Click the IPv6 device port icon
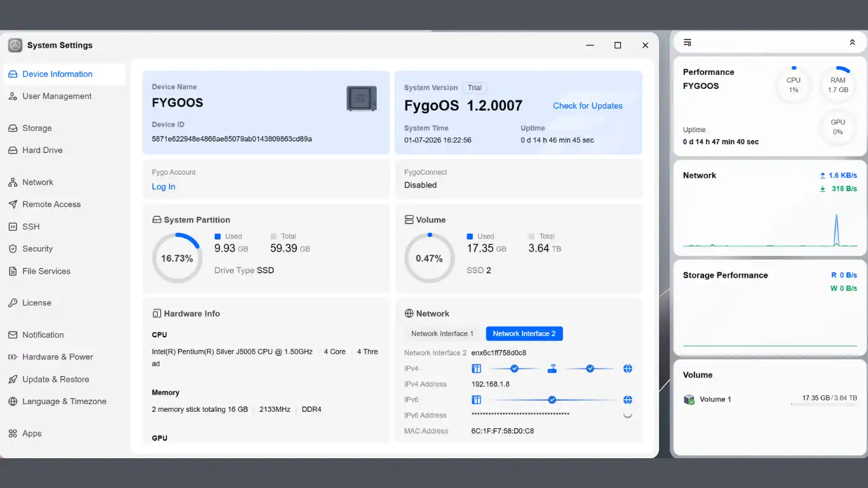The height and width of the screenshot is (488, 868). click(x=477, y=400)
